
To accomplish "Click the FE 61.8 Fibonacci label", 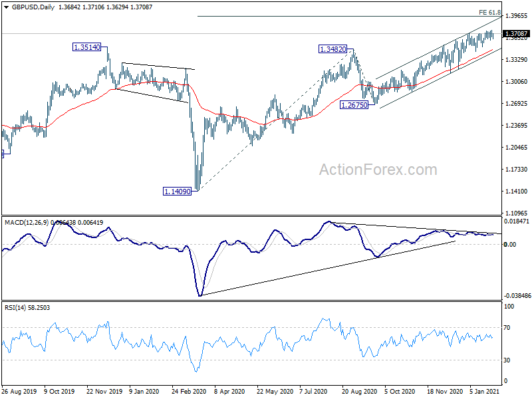I will tap(489, 12).
